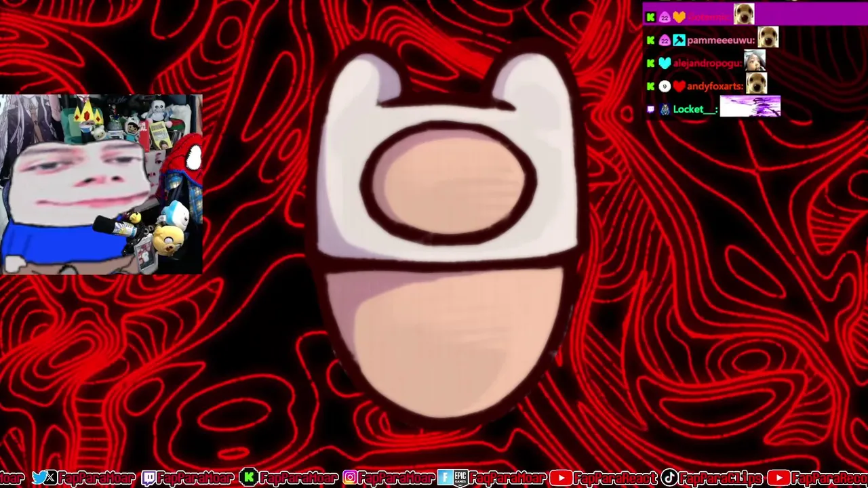
Task: Click the X logo in the ticker
Action: 51,478
